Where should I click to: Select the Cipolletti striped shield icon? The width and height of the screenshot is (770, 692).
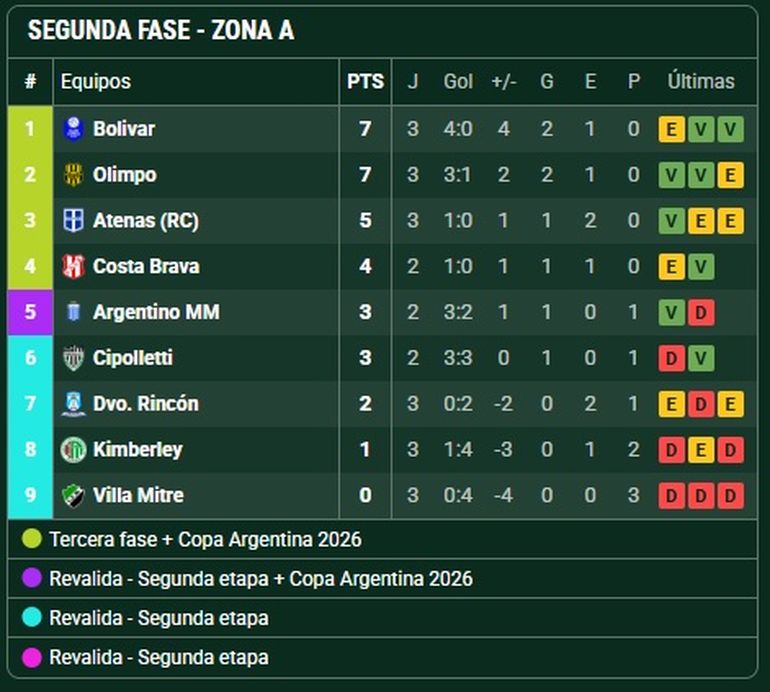click(x=74, y=358)
